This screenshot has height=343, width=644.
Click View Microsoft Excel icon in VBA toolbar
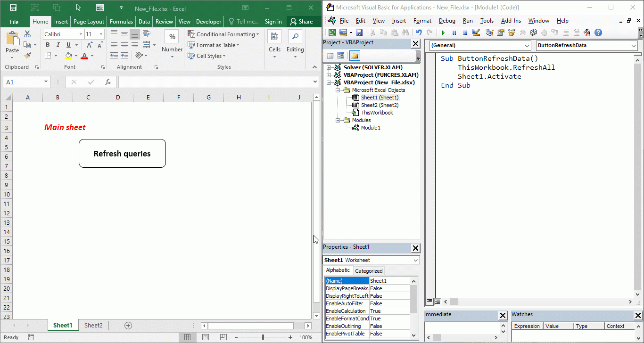click(x=332, y=33)
